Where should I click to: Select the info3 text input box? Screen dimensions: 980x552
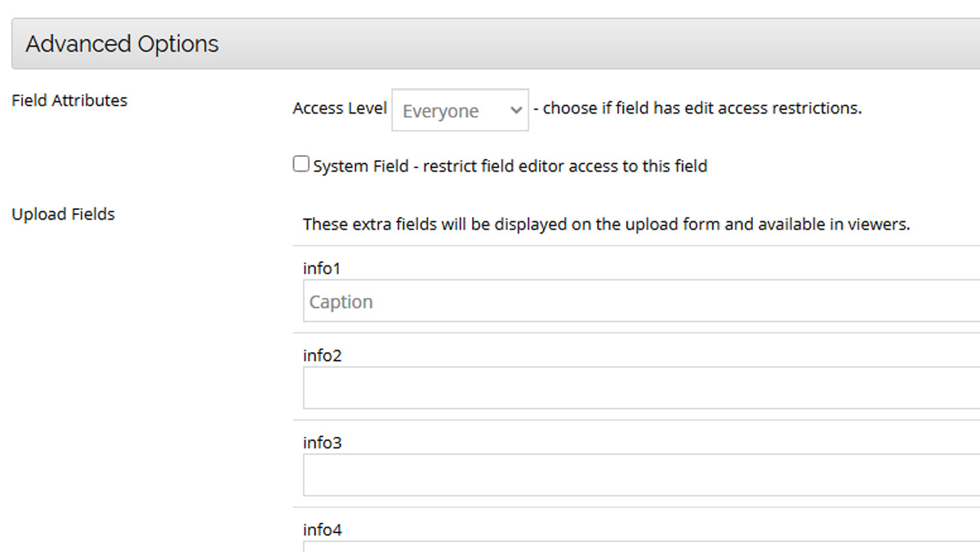641,475
